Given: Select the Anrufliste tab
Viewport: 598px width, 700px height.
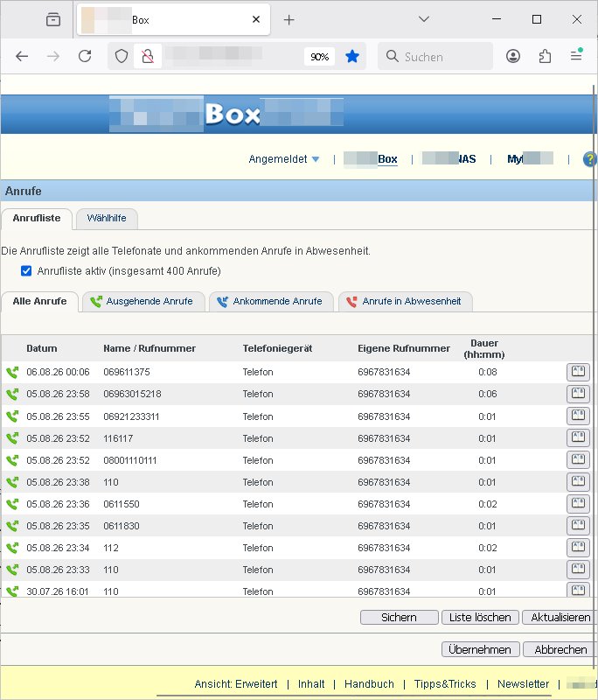Looking at the screenshot, I should pos(37,218).
